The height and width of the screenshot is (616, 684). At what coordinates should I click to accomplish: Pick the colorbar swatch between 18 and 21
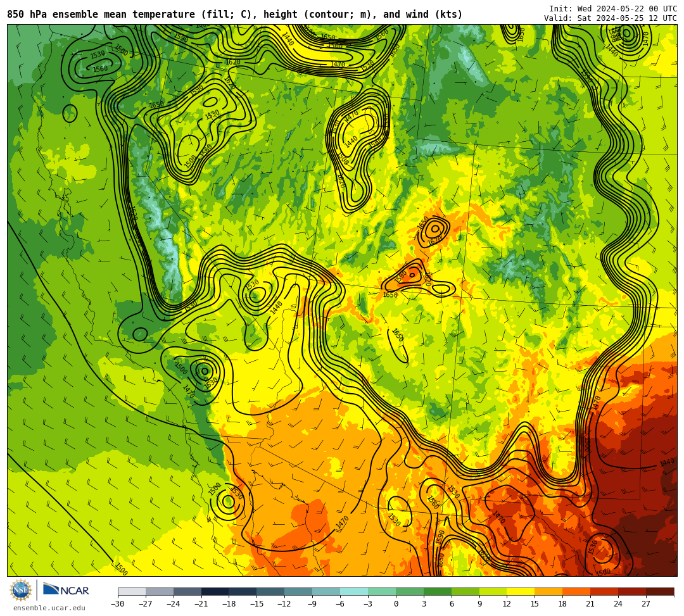577,591
